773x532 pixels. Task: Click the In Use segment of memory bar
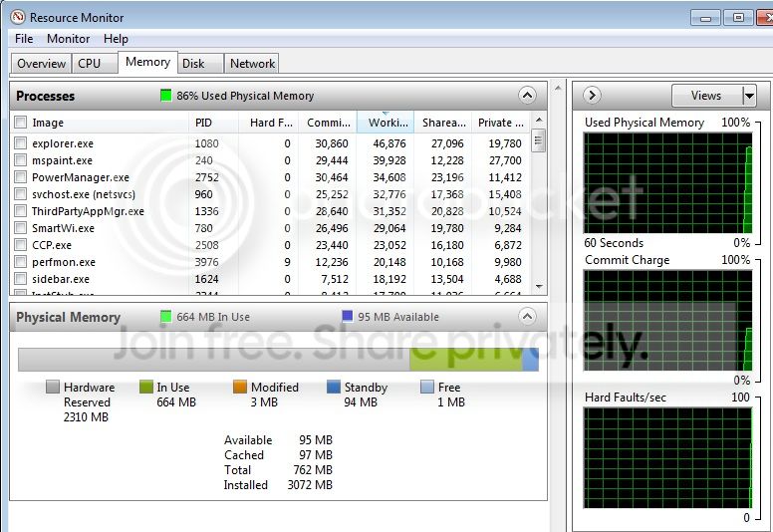[466, 360]
